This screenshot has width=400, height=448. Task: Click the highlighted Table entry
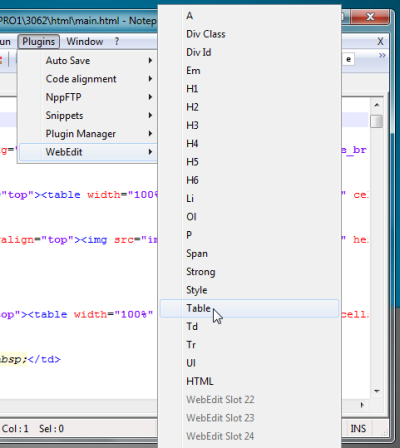(249, 308)
